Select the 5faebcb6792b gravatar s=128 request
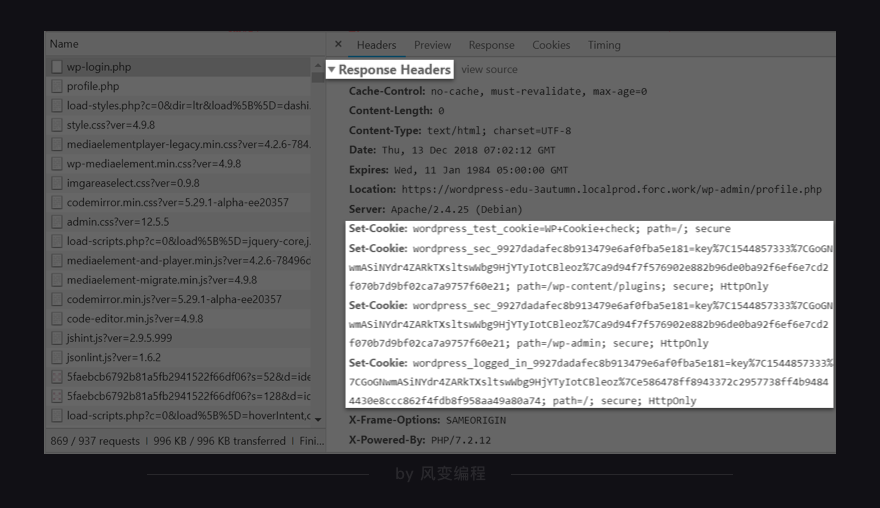This screenshot has height=508, width=880. (178, 396)
